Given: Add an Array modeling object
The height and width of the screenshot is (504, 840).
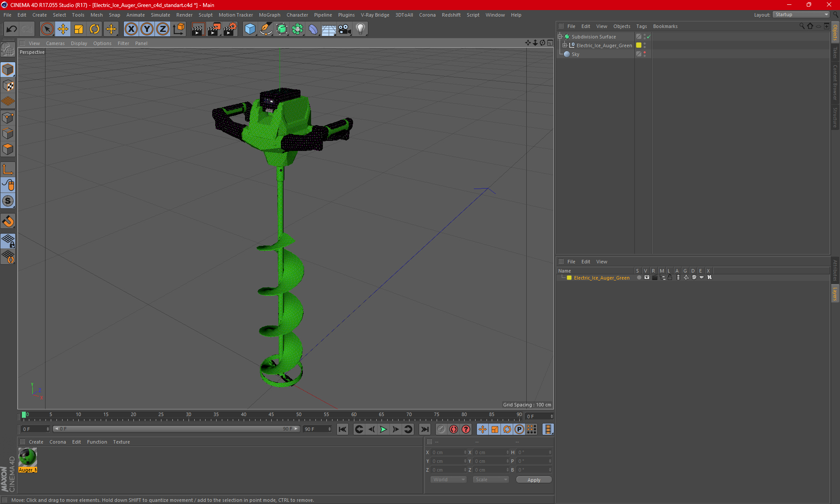Looking at the screenshot, I should point(297,29).
